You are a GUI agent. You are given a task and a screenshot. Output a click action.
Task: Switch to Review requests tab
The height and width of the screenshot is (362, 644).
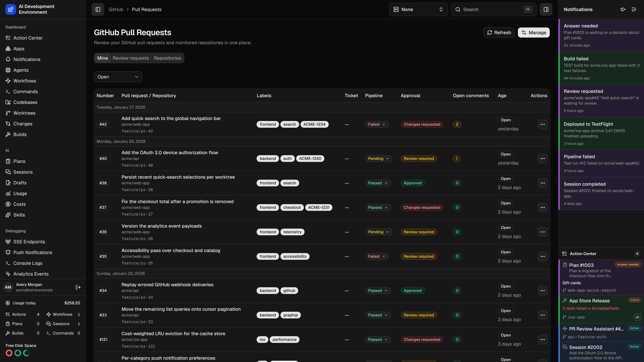pos(131,58)
